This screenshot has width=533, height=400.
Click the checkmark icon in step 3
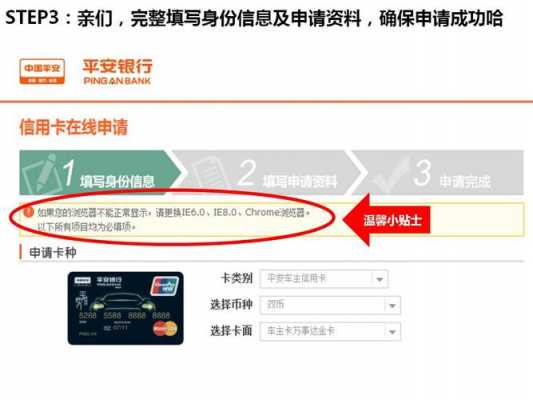pos(390,174)
